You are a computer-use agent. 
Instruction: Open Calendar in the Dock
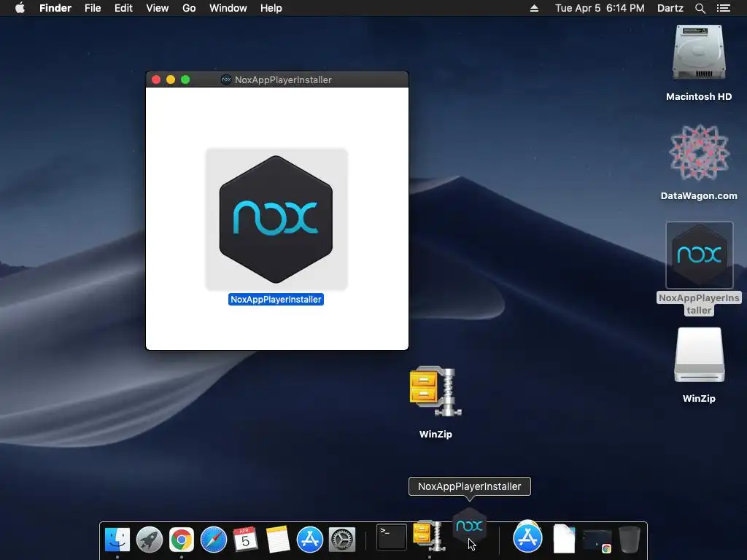(245, 540)
